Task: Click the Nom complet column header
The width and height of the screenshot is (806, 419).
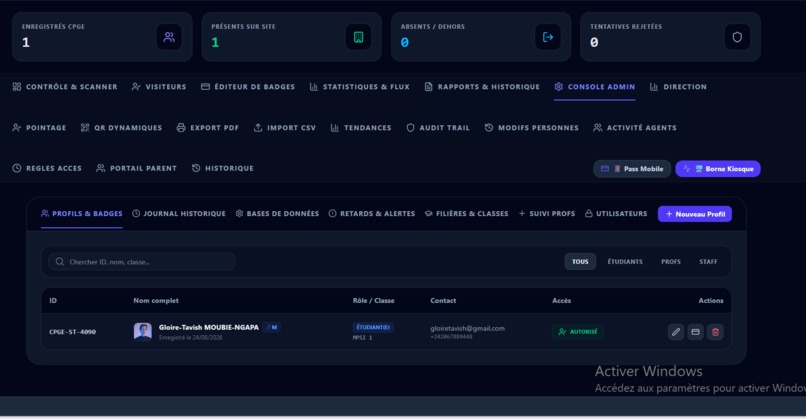Action: tap(156, 300)
